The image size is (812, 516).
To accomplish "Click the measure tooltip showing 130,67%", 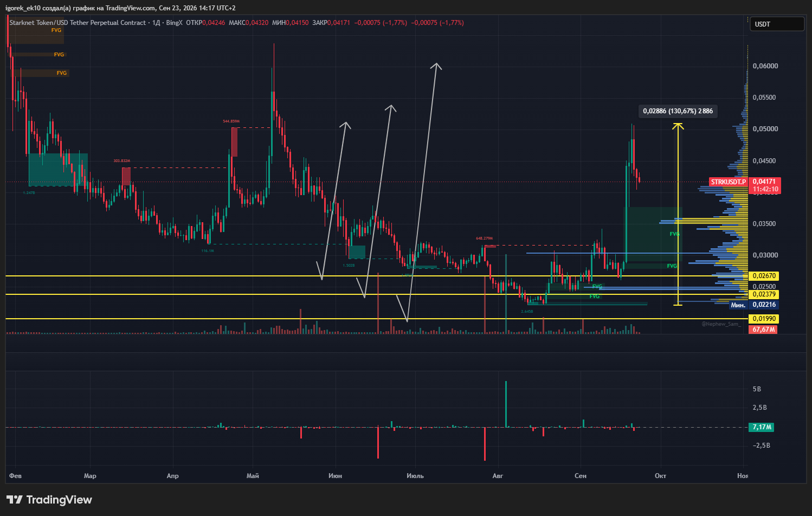I will click(678, 111).
